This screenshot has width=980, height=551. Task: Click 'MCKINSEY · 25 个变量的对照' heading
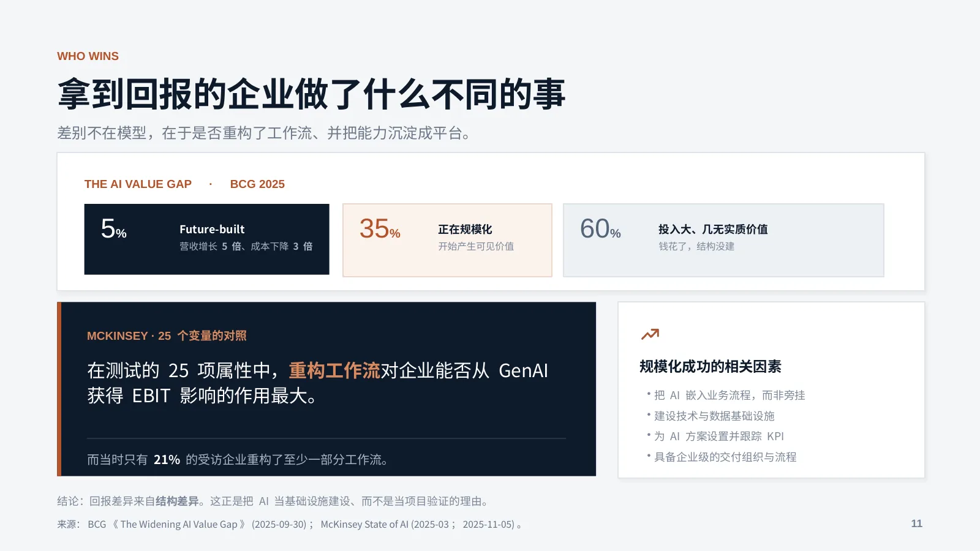[167, 336]
